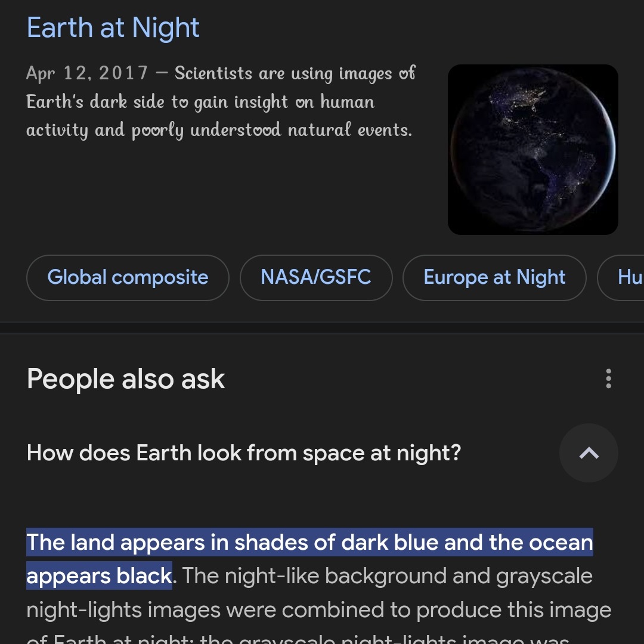The height and width of the screenshot is (644, 644).
Task: Click the cut-off last line about Earth at night
Action: 298,638
